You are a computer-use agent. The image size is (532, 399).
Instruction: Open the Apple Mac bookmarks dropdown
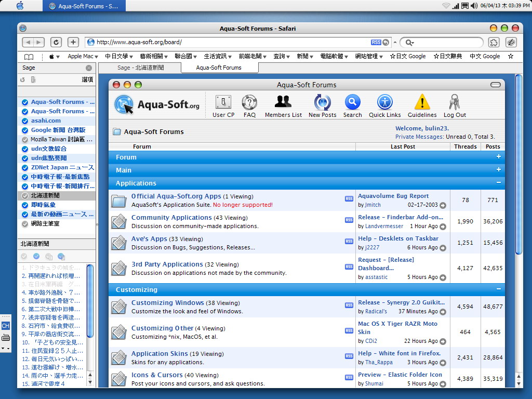(x=83, y=56)
